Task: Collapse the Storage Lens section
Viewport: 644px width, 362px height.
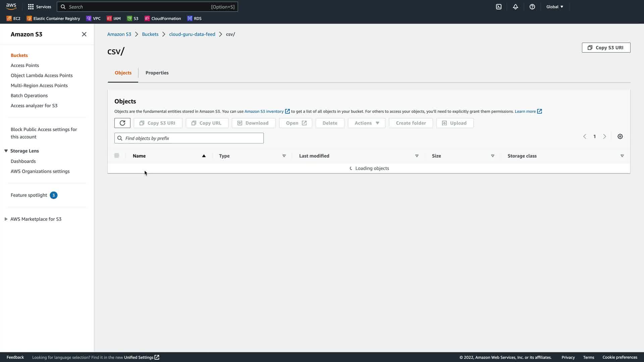Action: tap(6, 151)
